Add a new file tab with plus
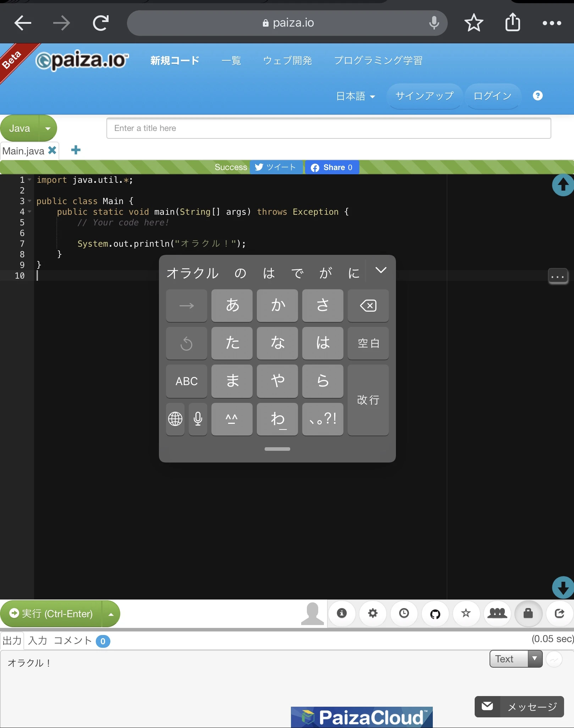Screen dimensions: 574x728 [76, 150]
